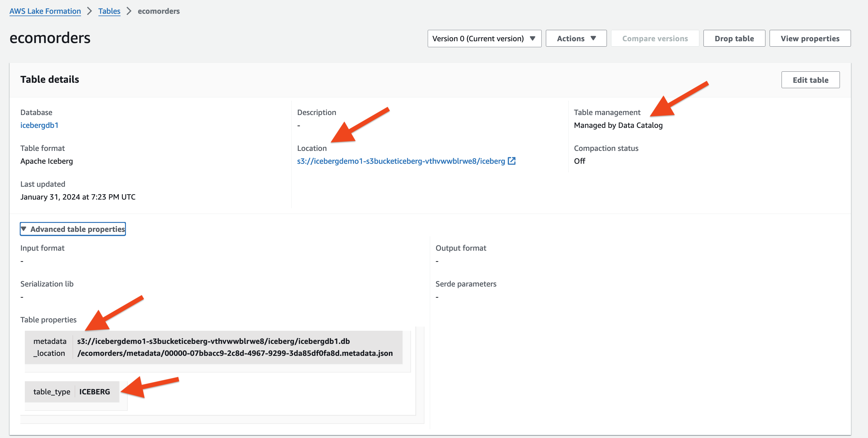868x438 pixels.
Task: Open the icebergdb1 database link
Action: [x=39, y=125]
